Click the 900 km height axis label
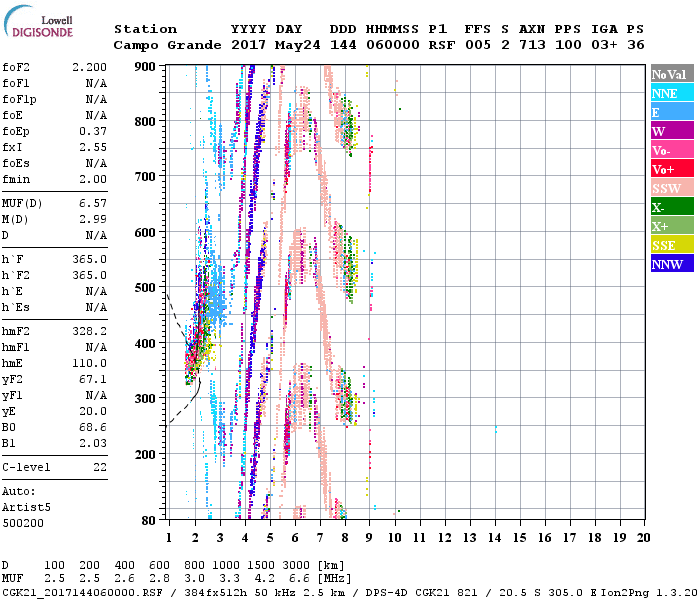This screenshot has width=700, height=600. pos(146,66)
